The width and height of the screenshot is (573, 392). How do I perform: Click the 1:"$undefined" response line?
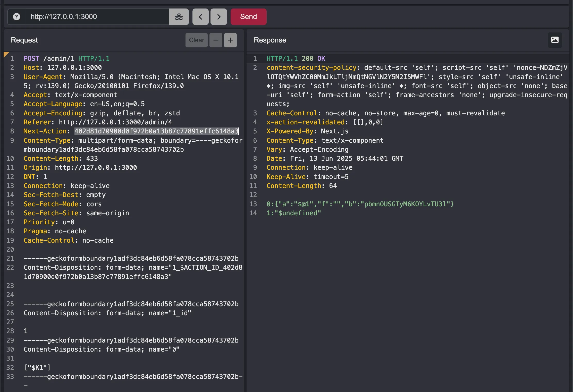(294, 213)
